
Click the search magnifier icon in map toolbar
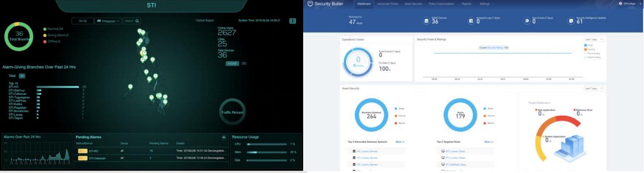(x=137, y=21)
